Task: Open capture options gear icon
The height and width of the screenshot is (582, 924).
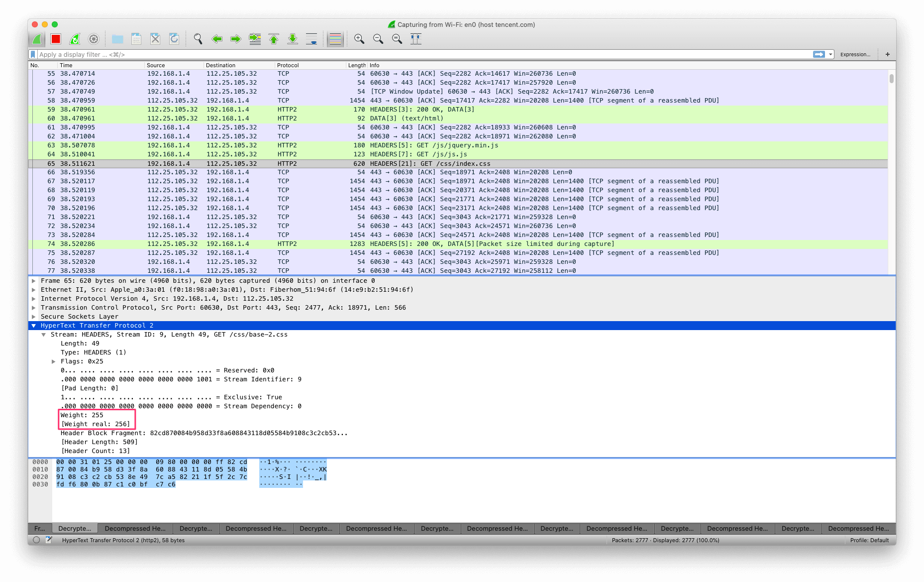Action: click(x=94, y=39)
